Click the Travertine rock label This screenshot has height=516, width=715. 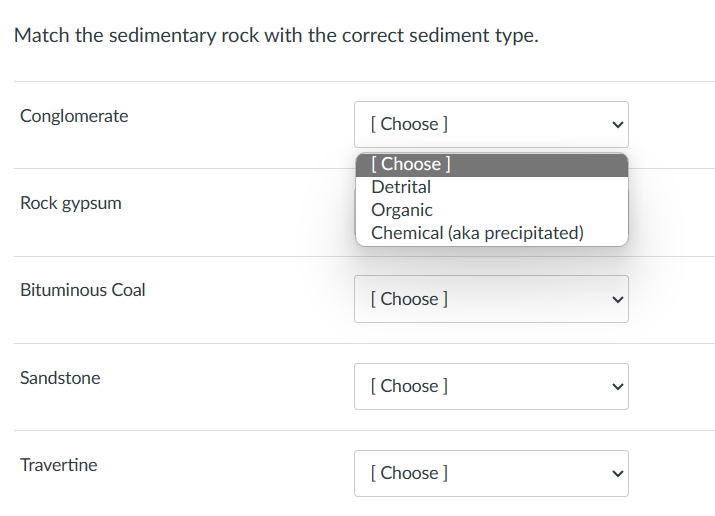(x=59, y=465)
